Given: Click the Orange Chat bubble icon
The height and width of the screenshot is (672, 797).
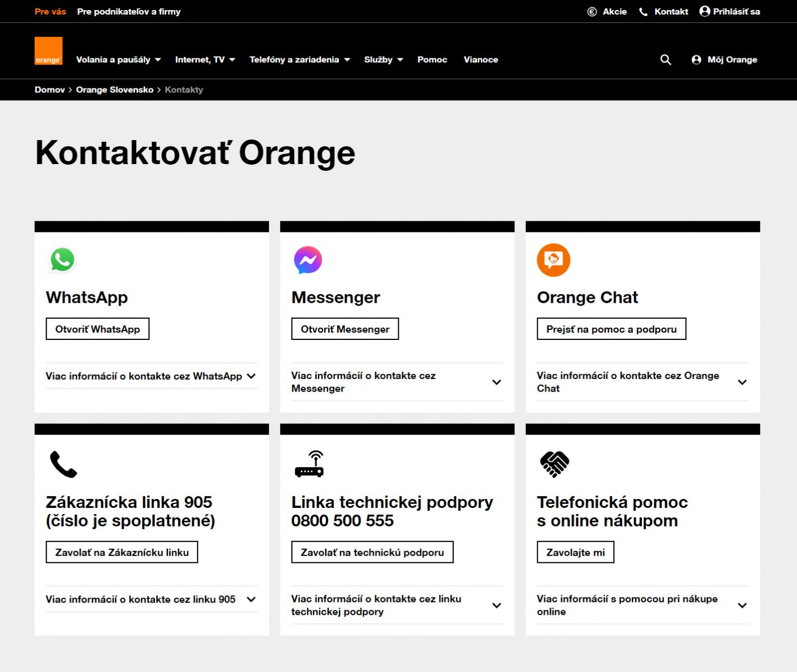Looking at the screenshot, I should [553, 260].
